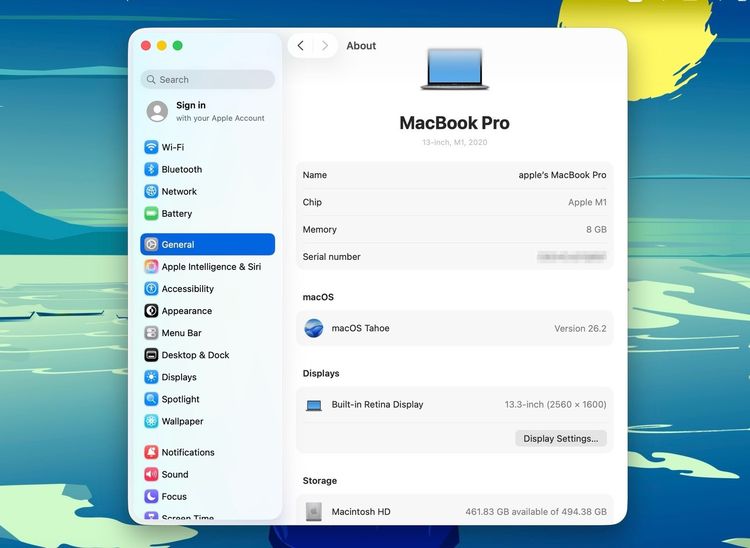Select Wallpaper label in the sidebar
Screen dimensions: 750x548
coord(182,421)
